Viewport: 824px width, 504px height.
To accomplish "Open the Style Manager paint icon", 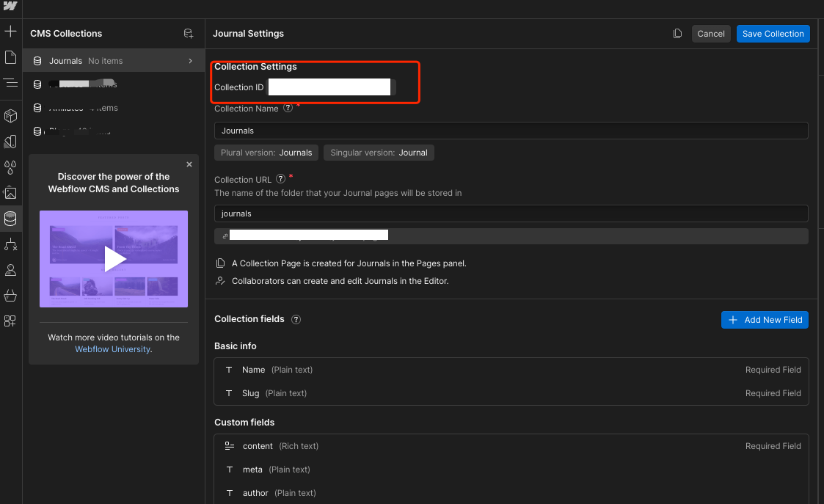I will [10, 142].
